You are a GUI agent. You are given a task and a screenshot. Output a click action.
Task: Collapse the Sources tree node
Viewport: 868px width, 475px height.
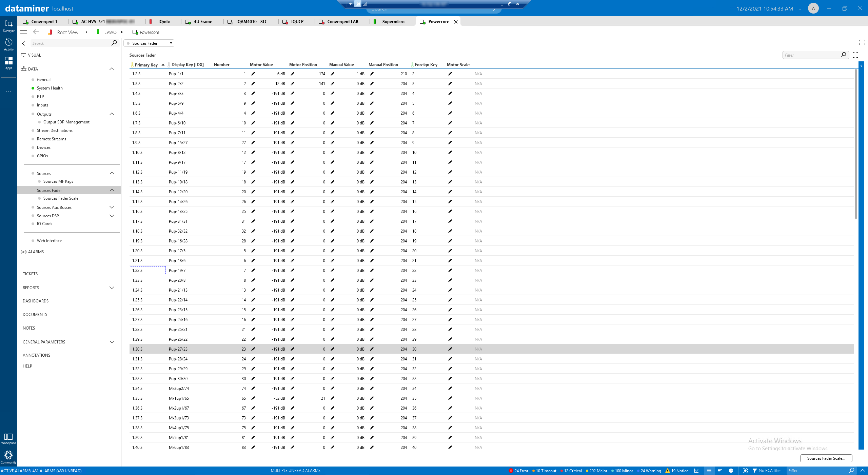[112, 173]
